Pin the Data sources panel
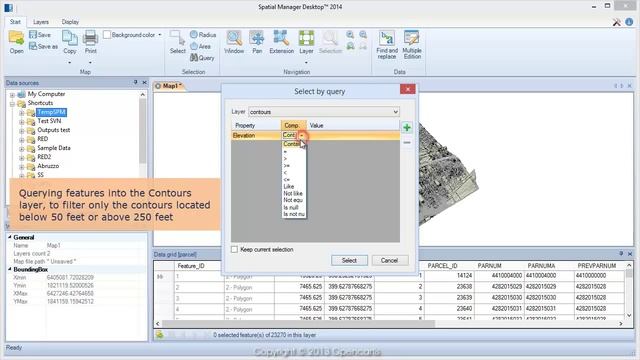Viewport: 640px width, 360px height. [x=136, y=82]
